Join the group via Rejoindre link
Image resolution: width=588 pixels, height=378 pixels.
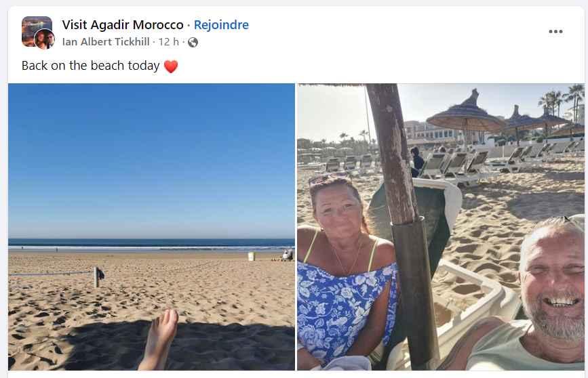pos(221,25)
